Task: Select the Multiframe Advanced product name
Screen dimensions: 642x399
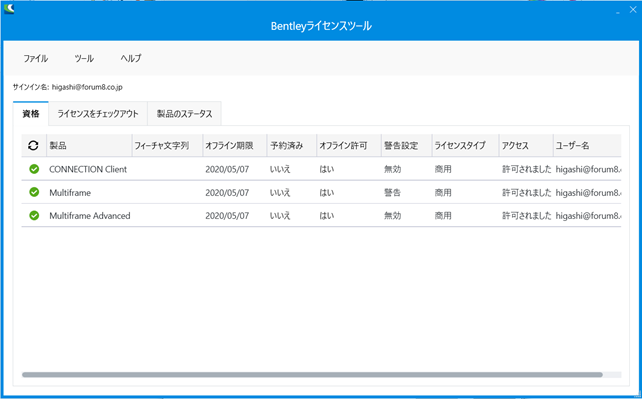Action: pyautogui.click(x=90, y=216)
